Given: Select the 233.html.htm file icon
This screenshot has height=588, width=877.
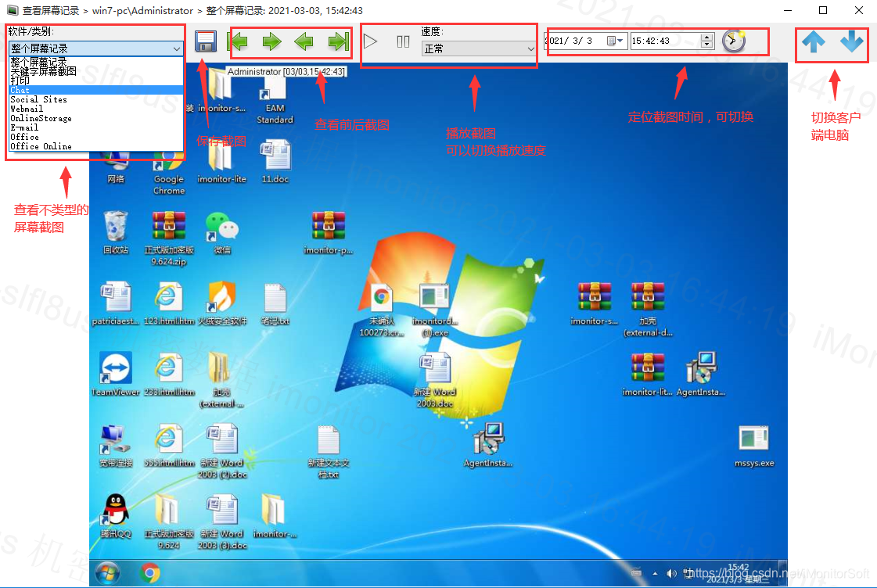Looking at the screenshot, I should click(x=169, y=374).
